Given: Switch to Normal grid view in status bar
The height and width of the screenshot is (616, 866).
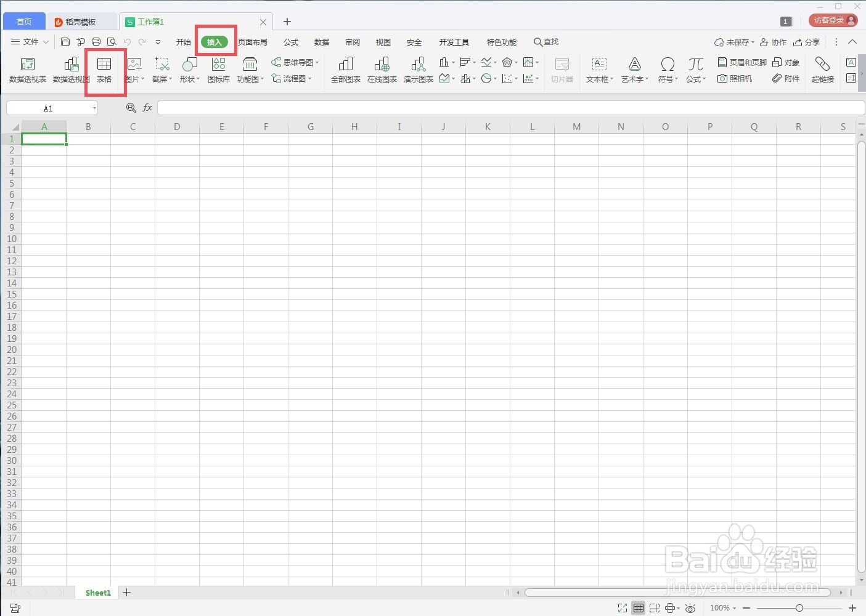Looking at the screenshot, I should 639,608.
